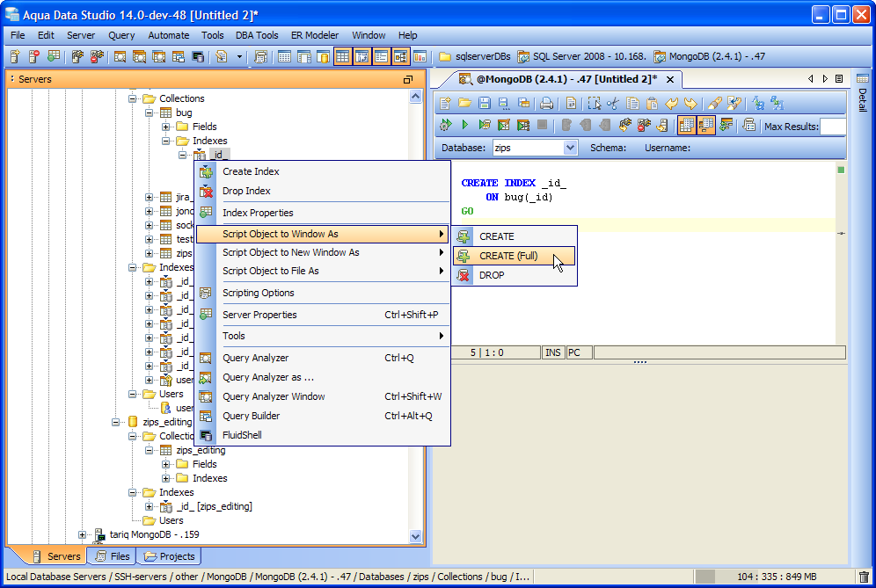Viewport: 876px width, 588px height.
Task: Switch to the Projects tab at the bottom
Action: click(x=169, y=556)
